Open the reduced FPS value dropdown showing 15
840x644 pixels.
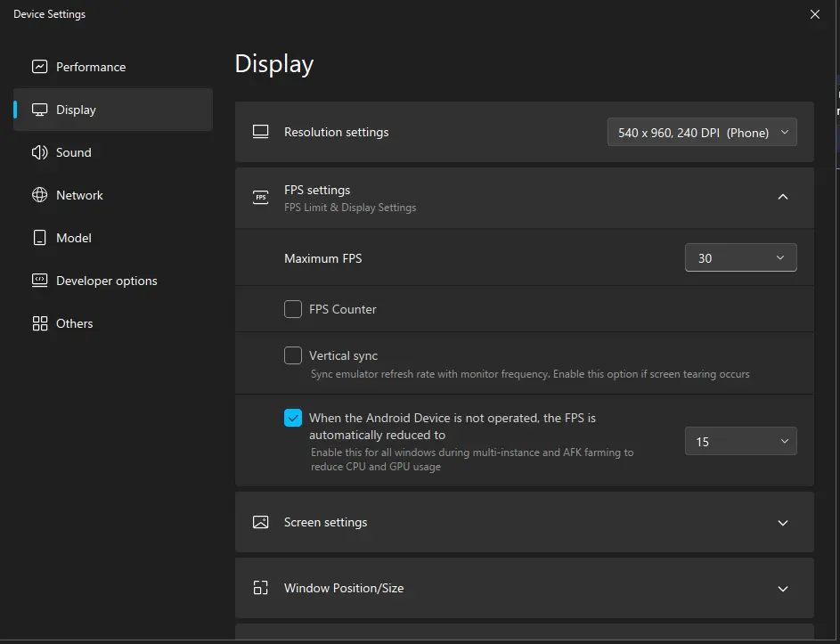(740, 441)
